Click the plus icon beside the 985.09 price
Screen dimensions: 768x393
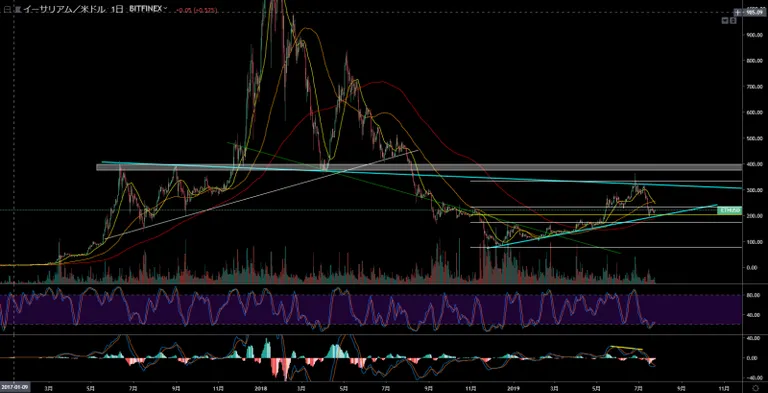point(738,12)
